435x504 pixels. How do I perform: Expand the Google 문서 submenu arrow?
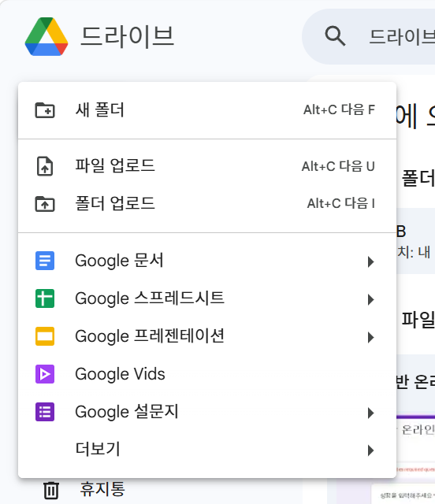370,261
